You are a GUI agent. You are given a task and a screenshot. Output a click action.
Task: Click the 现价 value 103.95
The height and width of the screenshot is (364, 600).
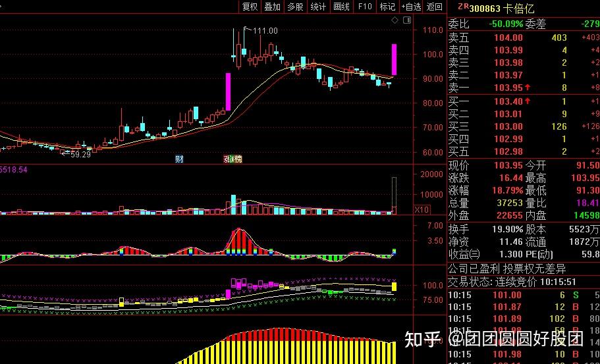coord(508,166)
